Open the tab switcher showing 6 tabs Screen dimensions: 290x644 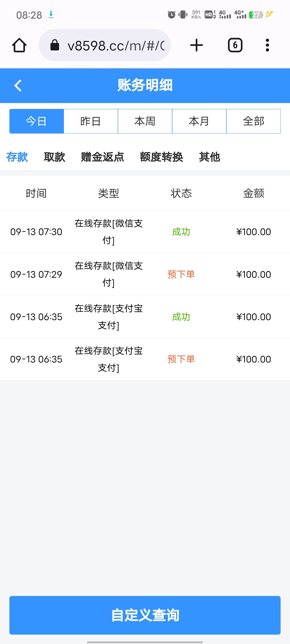click(235, 45)
